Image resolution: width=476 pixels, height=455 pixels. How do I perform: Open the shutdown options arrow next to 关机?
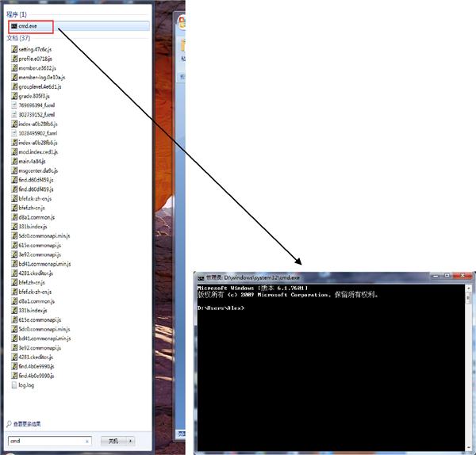point(131,441)
